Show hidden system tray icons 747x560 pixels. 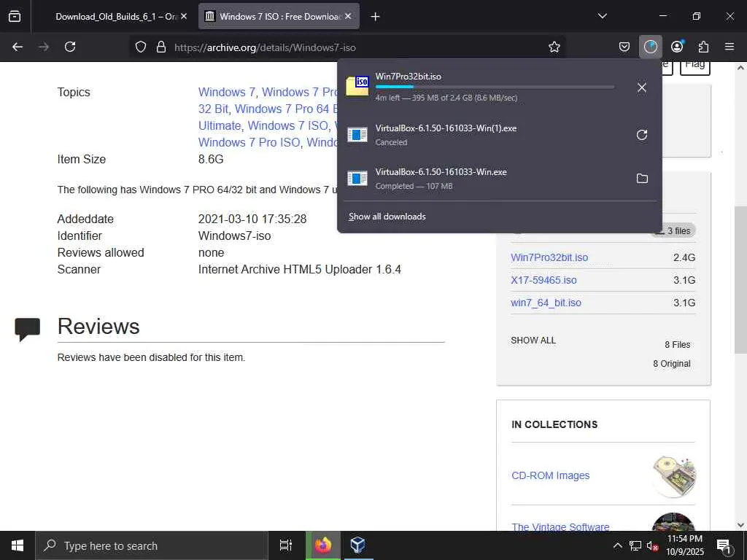click(x=617, y=545)
